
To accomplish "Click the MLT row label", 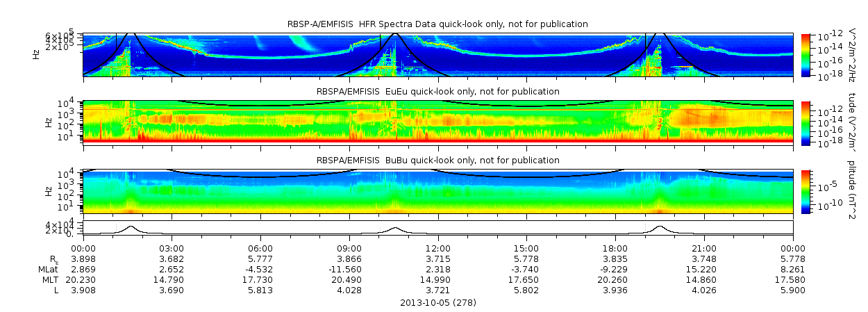I will tap(49, 279).
